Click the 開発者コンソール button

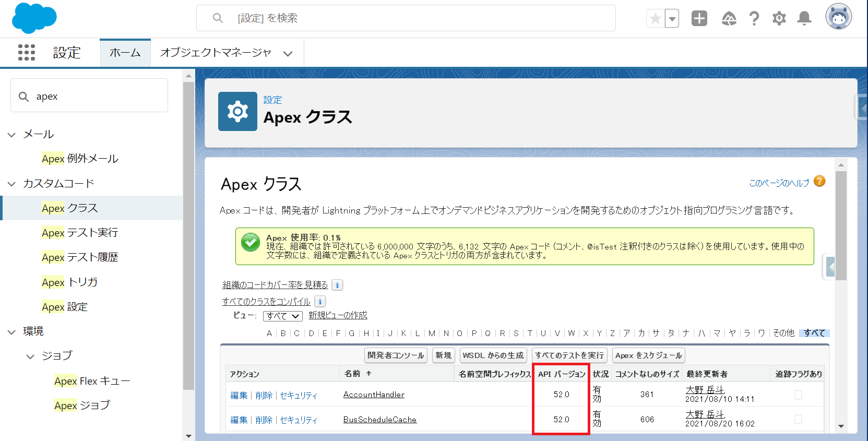[x=396, y=355]
